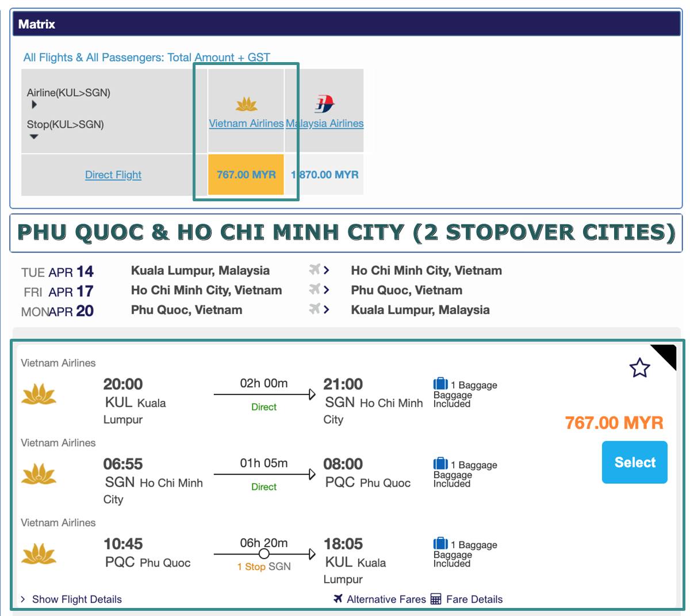Click the Airline(KUL>SGN) label

(x=68, y=93)
